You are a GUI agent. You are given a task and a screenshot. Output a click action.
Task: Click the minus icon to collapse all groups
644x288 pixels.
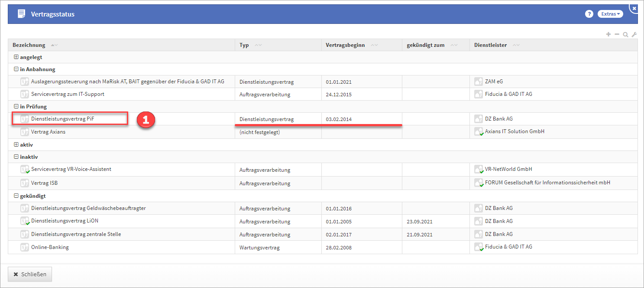(617, 34)
